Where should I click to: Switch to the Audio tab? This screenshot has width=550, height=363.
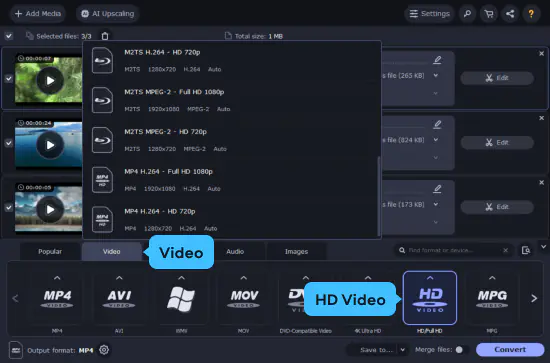235,251
